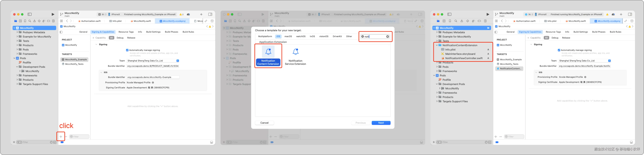Switch to the watchOS platform tab
The height and width of the screenshot is (155, 644).
pyautogui.click(x=301, y=37)
